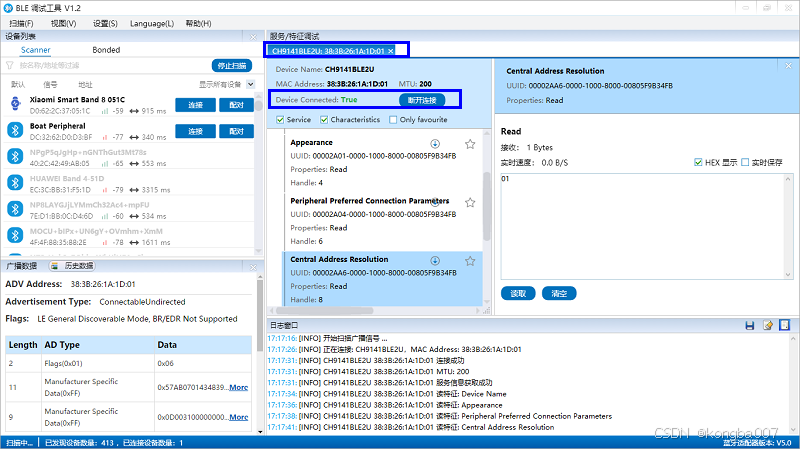The image size is (800, 449).
Task: Toggle the Service checkbox
Action: 280,119
